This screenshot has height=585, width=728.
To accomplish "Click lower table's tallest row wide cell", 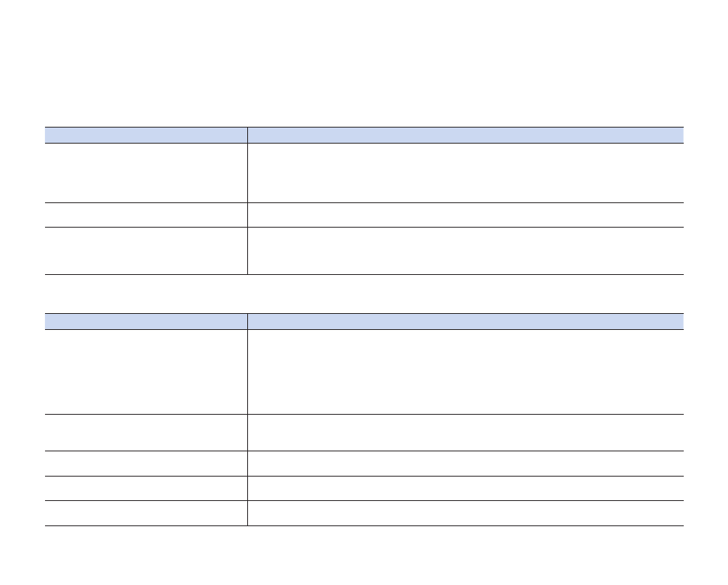I will [x=465, y=372].
